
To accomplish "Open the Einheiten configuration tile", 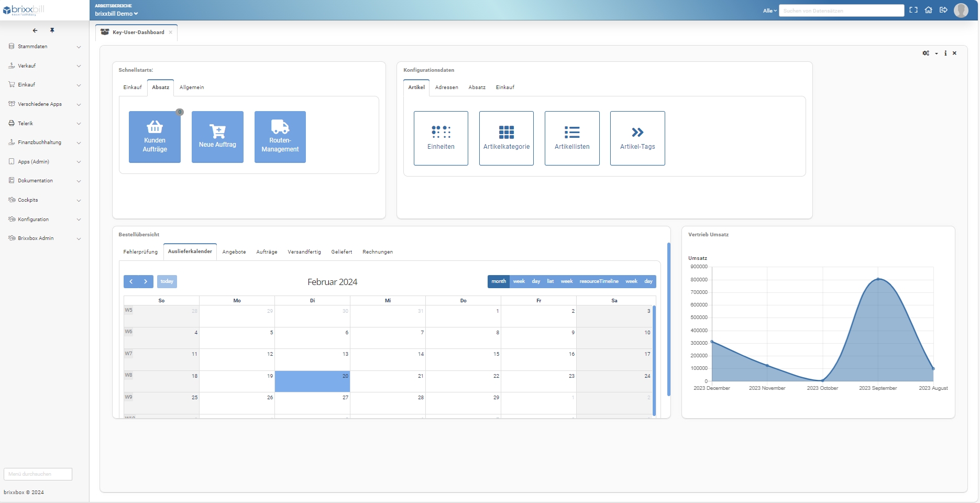I will [x=441, y=138].
